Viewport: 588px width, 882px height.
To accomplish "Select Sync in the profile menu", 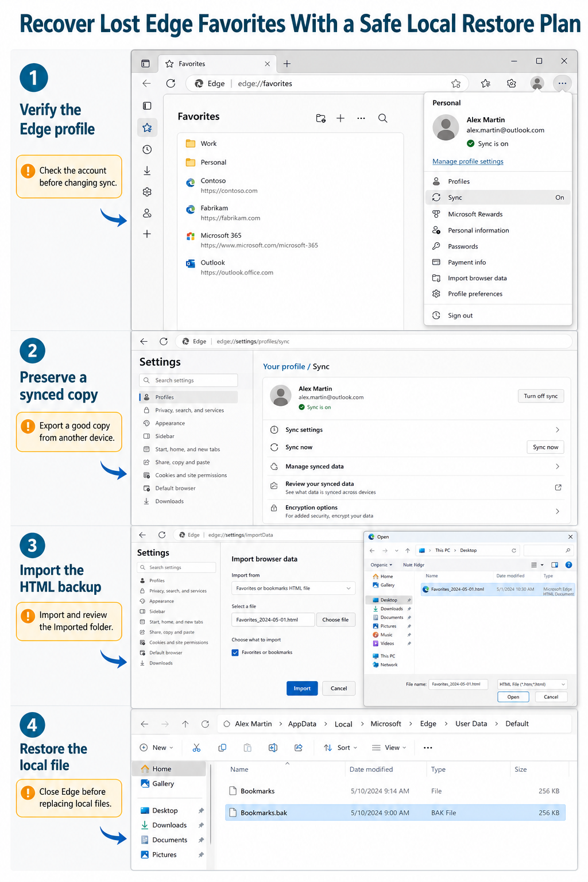I will click(x=498, y=198).
